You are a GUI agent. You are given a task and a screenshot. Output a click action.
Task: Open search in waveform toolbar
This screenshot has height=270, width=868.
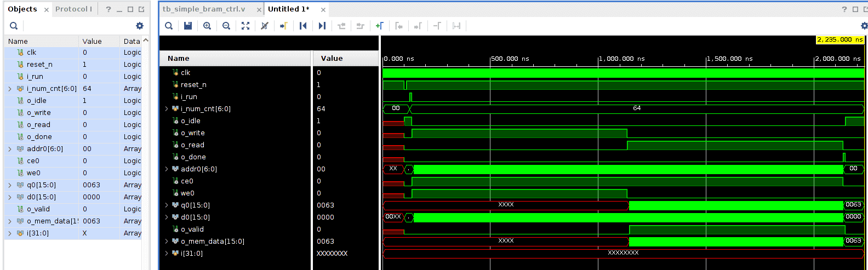pos(169,26)
